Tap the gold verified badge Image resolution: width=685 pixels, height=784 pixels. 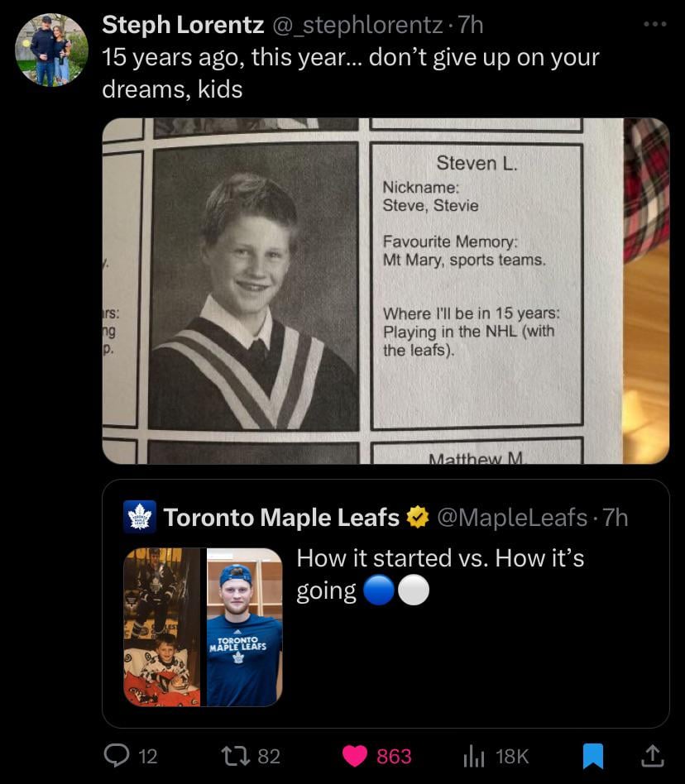[x=417, y=517]
